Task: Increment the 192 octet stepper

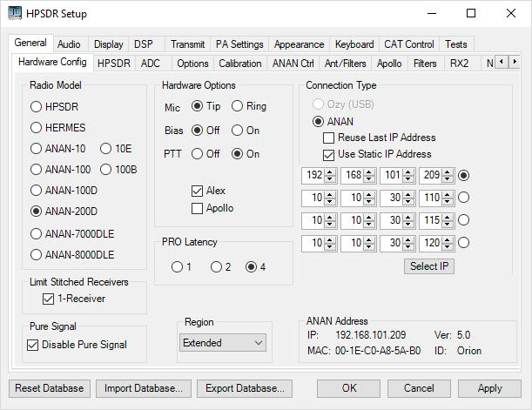Action: pyautogui.click(x=329, y=172)
